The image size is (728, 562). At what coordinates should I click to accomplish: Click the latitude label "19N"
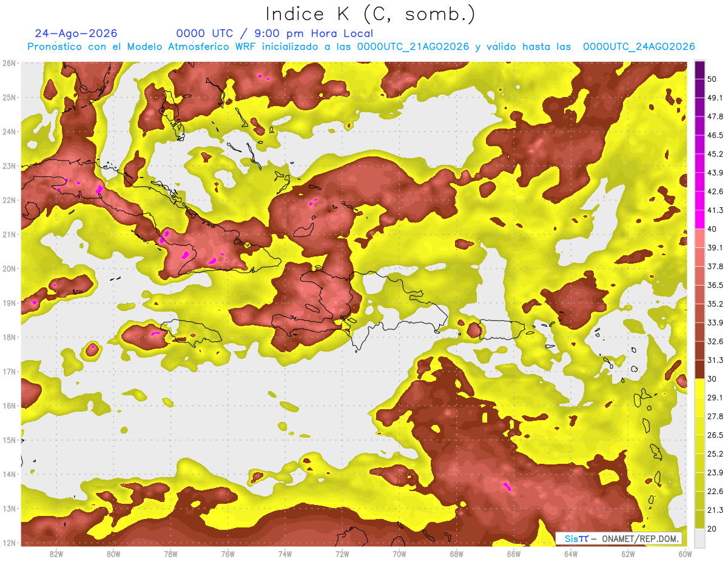[9, 303]
